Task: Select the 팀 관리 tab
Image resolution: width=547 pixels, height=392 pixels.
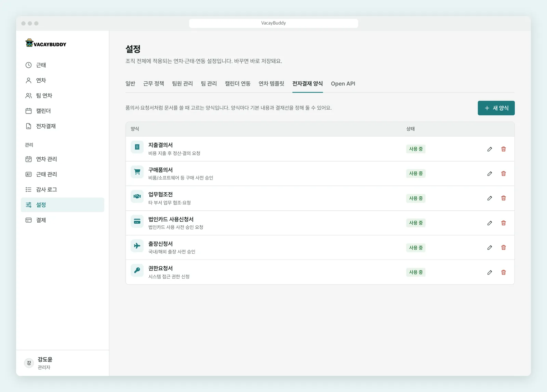Action: coord(209,84)
